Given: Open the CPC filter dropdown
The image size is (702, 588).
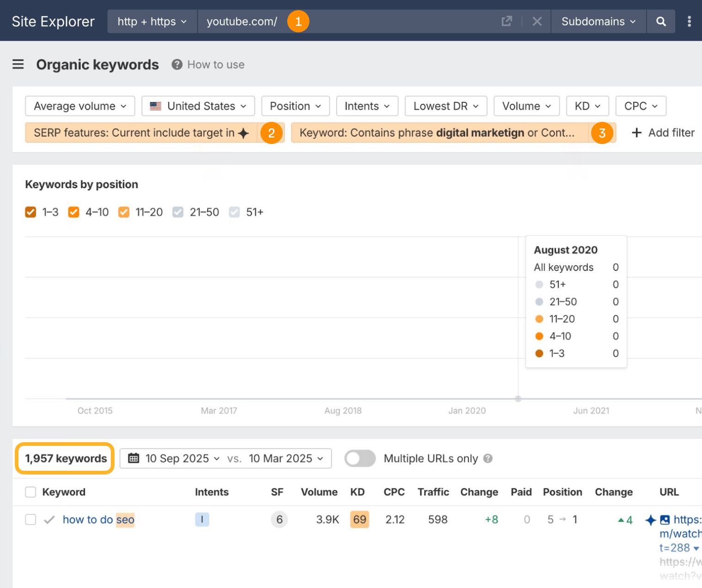Looking at the screenshot, I should (641, 106).
